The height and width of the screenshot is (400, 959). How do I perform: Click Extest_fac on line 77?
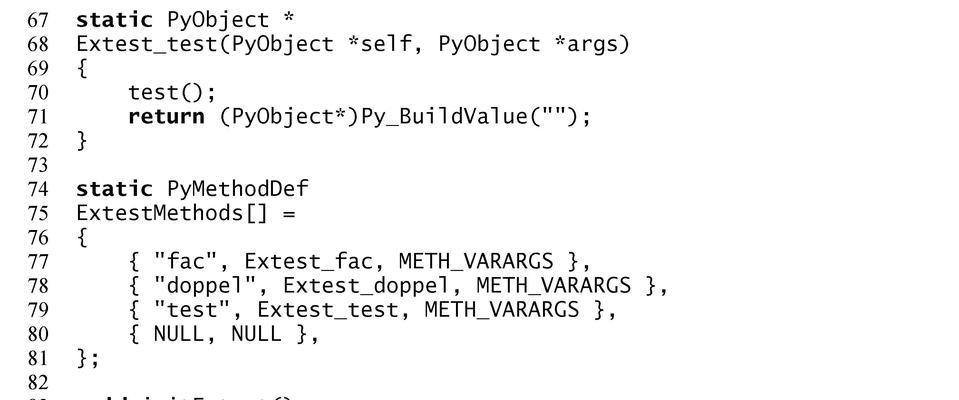click(308, 262)
